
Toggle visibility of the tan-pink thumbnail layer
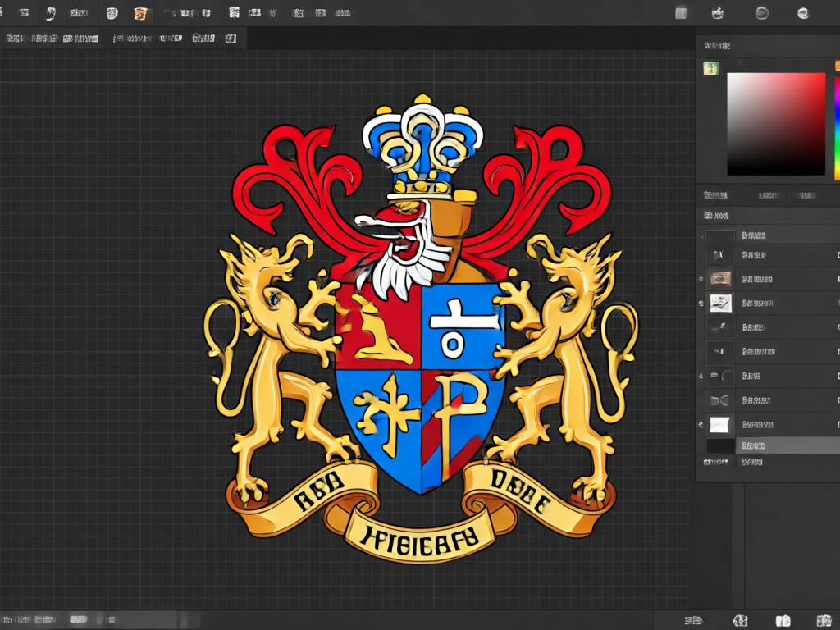(x=701, y=279)
